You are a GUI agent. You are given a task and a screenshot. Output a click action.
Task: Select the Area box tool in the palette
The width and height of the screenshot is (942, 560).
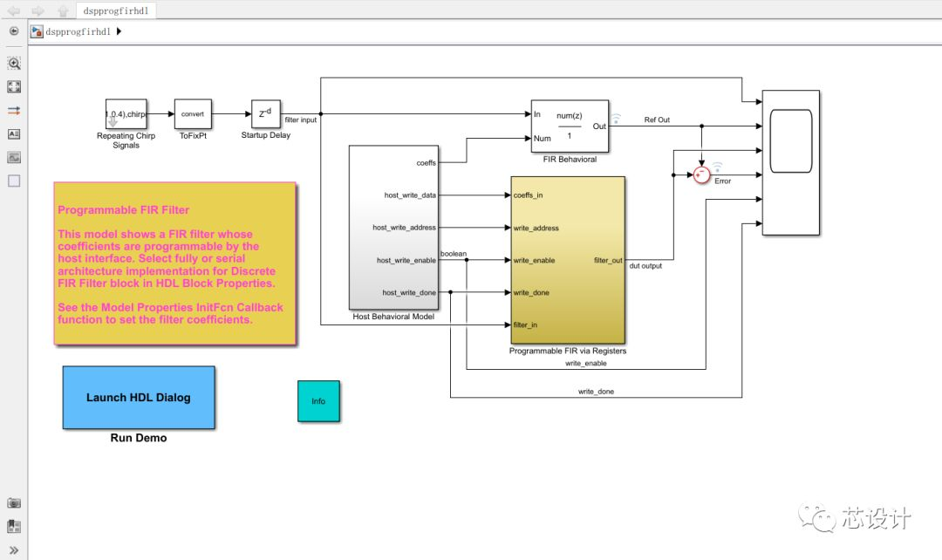(x=14, y=181)
